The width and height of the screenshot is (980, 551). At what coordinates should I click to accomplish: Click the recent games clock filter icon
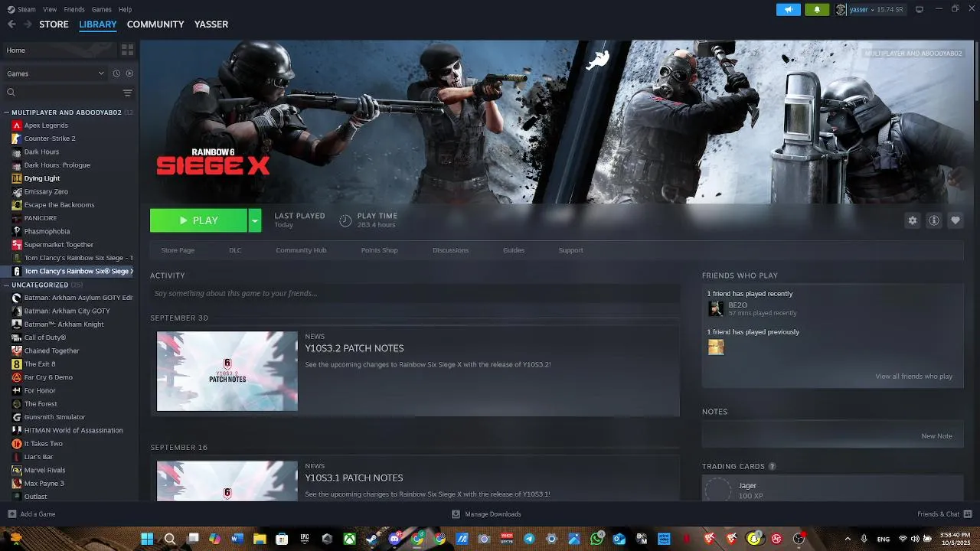tap(116, 73)
